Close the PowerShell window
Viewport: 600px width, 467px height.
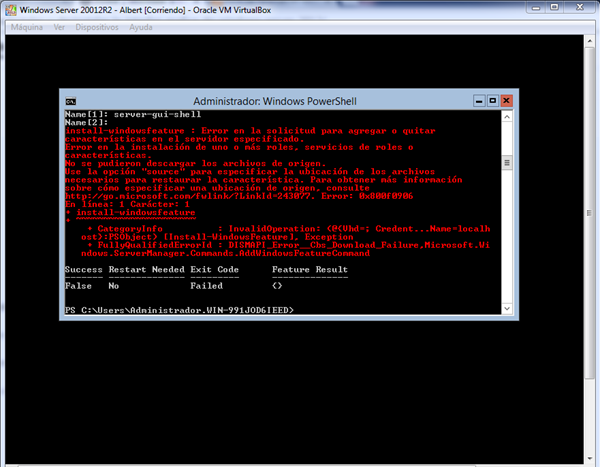click(x=506, y=101)
